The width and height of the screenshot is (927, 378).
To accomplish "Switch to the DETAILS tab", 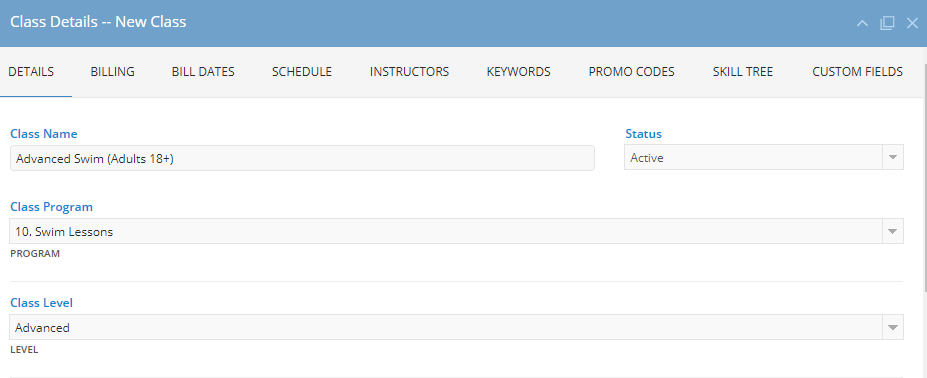I will (31, 72).
